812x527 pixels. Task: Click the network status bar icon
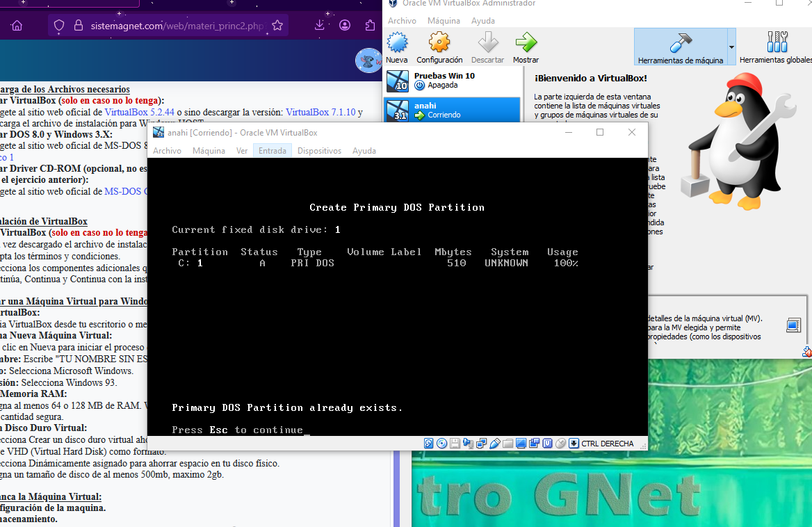(x=481, y=444)
